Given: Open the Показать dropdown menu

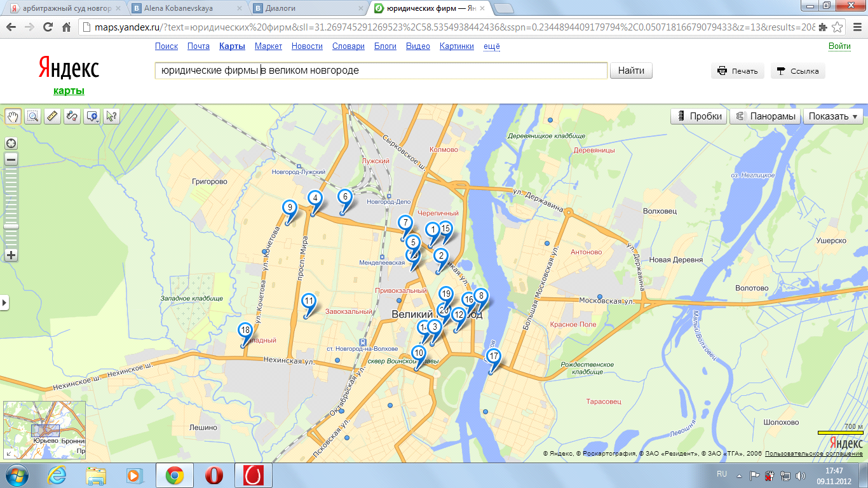Looking at the screenshot, I should click(833, 116).
